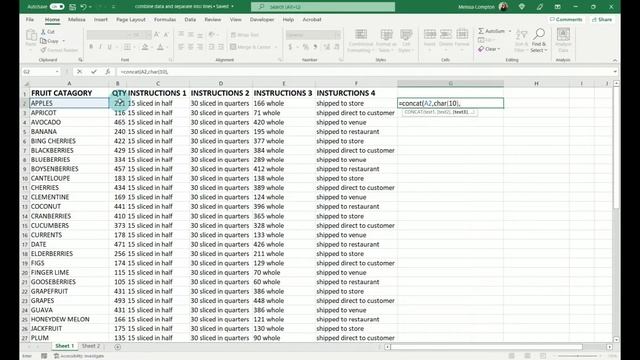Click the Top Align icon
This screenshot has height=360, width=640.
tap(181, 35)
